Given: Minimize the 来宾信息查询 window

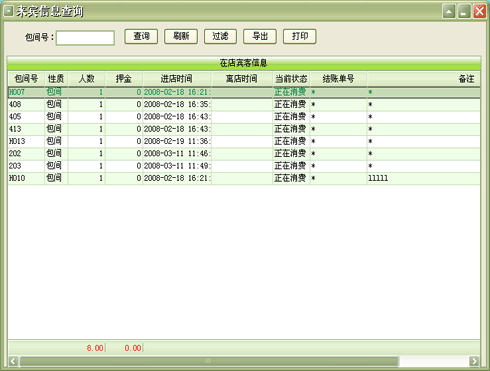Looking at the screenshot, I should click(464, 12).
